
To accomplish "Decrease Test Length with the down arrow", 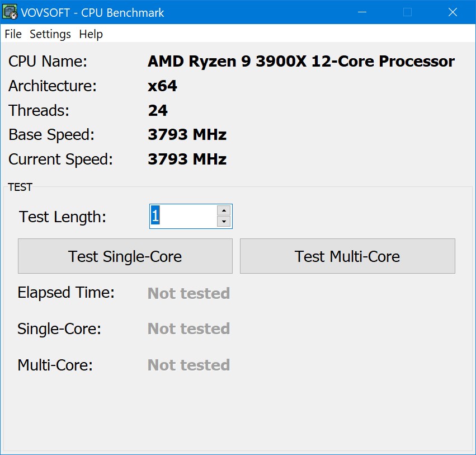I will [x=224, y=222].
